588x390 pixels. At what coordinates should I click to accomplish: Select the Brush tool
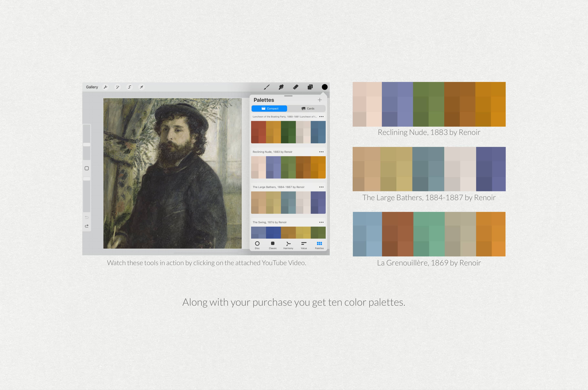267,87
